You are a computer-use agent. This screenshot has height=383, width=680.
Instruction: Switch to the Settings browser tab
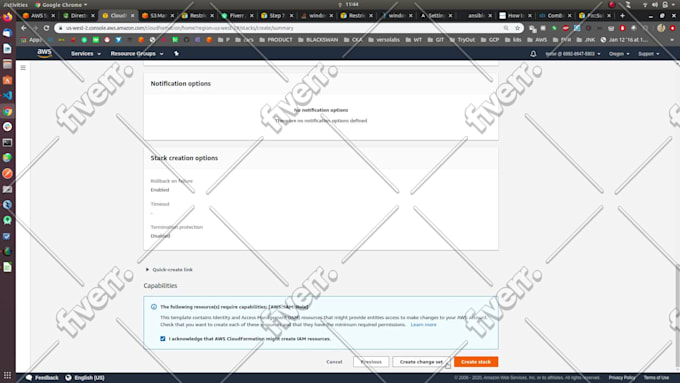(436, 15)
